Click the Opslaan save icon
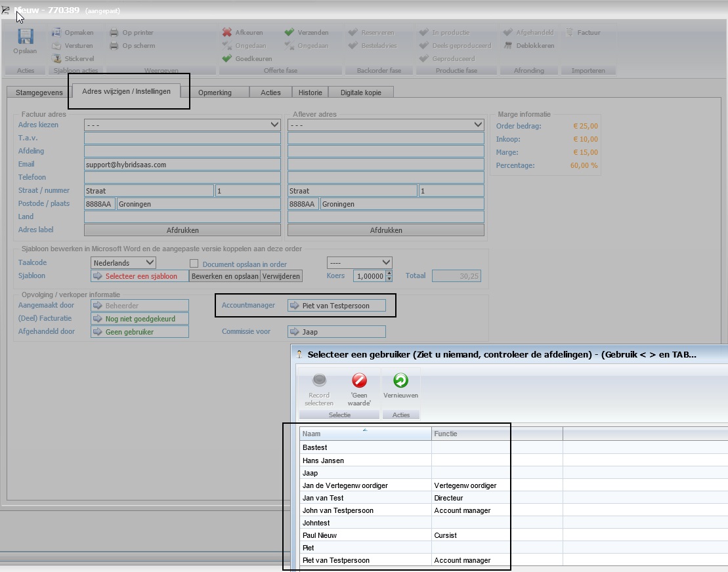This screenshot has height=572, width=728. click(26, 37)
